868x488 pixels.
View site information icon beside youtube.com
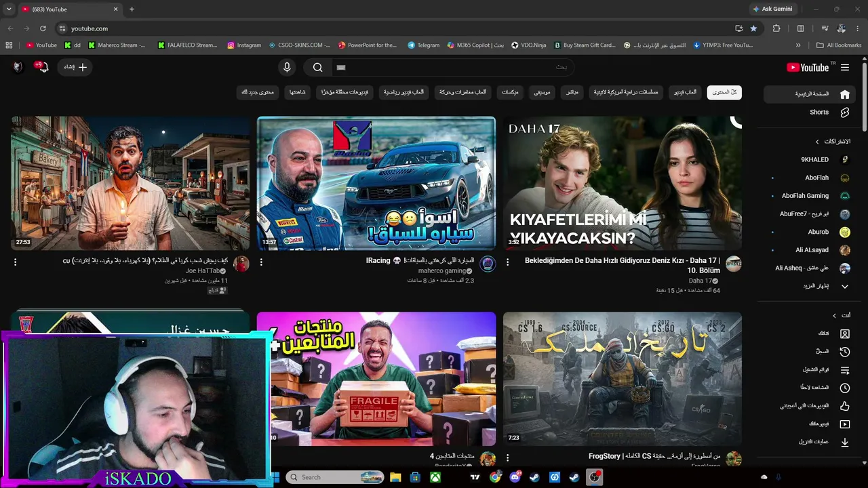(62, 28)
